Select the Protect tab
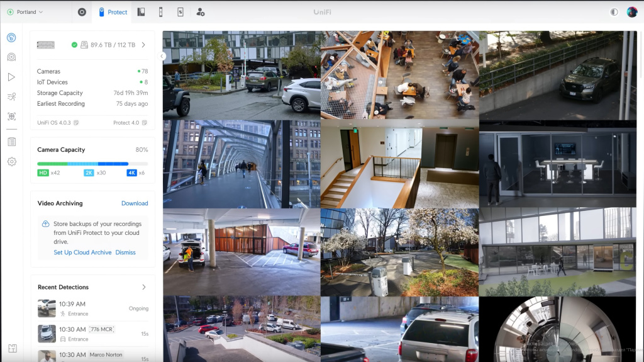The image size is (644, 362). (112, 12)
